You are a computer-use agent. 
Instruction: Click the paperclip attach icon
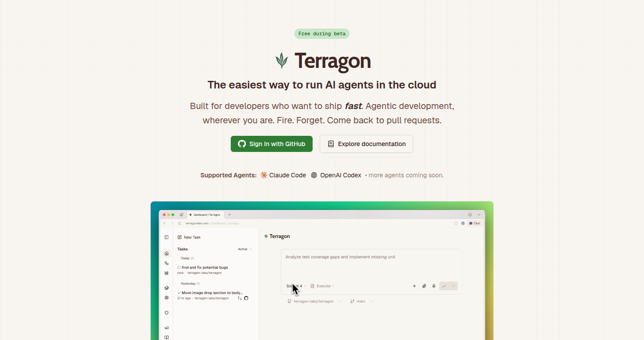[x=424, y=286]
